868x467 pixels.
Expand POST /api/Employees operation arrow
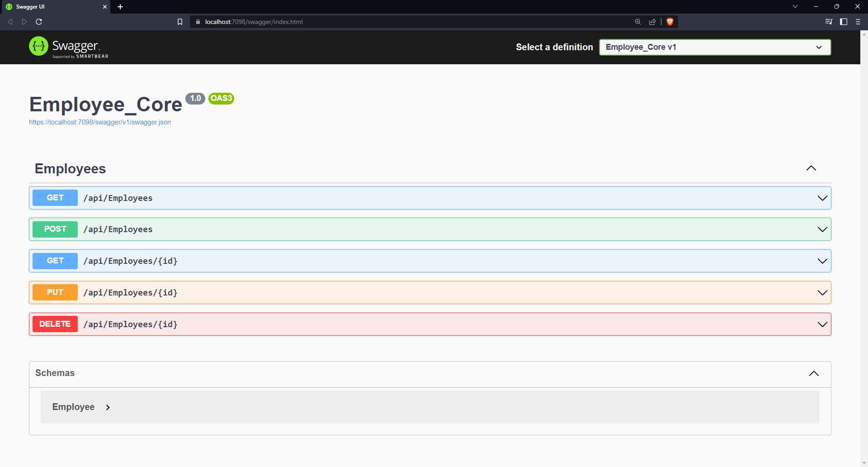pos(822,229)
